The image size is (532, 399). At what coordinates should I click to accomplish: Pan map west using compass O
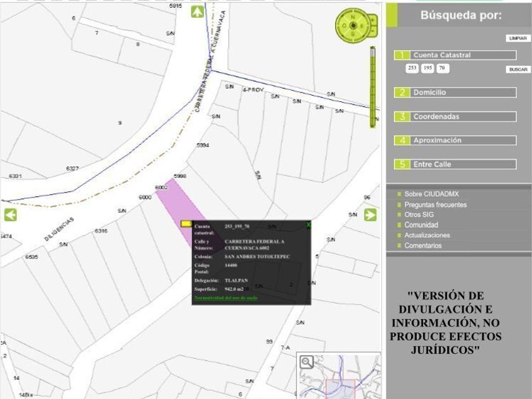pyautogui.click(x=344, y=26)
